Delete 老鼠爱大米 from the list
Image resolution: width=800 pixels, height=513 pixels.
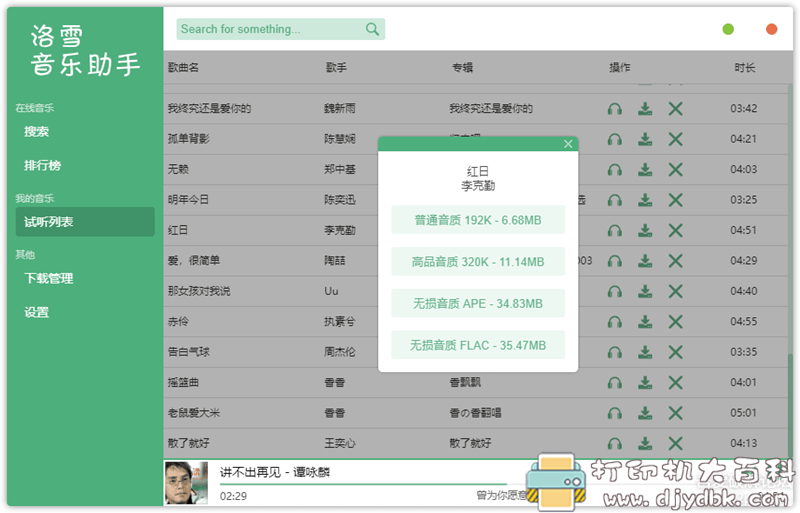676,413
